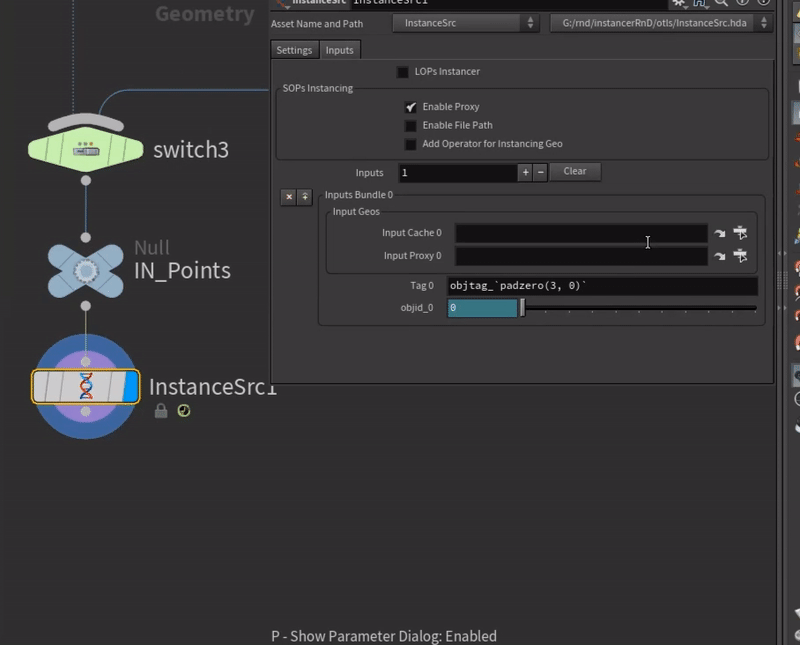Viewport: 800px width, 645px height.
Task: Remove Inputs Bundle 0 with its X icon
Action: point(289,195)
